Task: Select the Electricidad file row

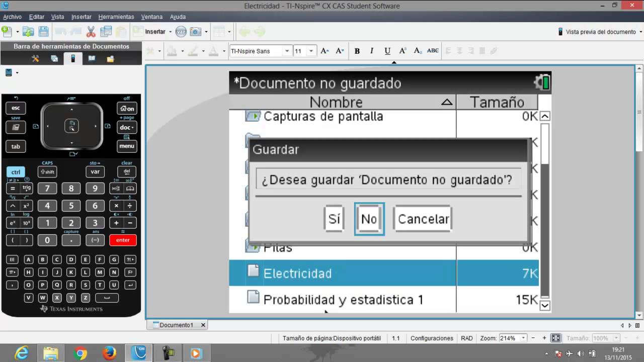Action: pos(384,273)
